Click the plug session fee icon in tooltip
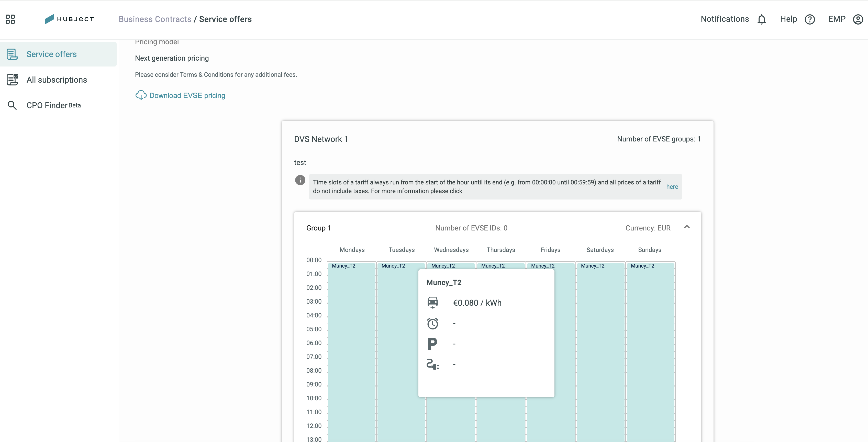This screenshot has width=868, height=442. (x=433, y=364)
